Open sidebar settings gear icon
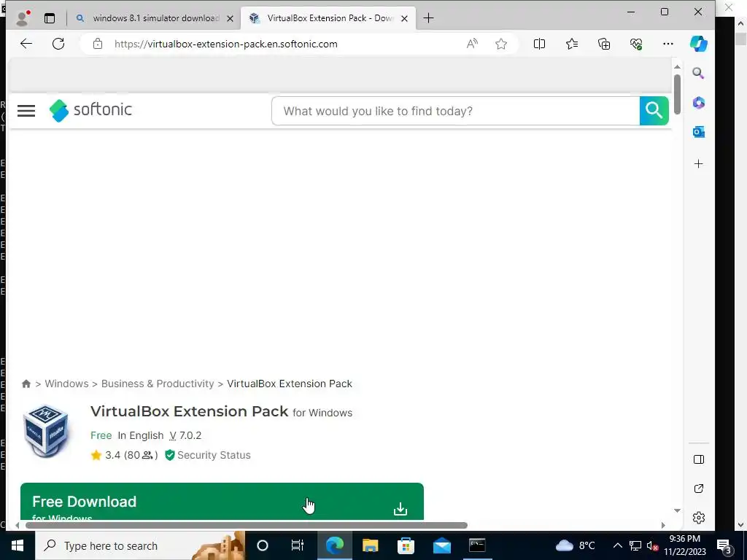Screen dimensions: 747x560 [698, 518]
